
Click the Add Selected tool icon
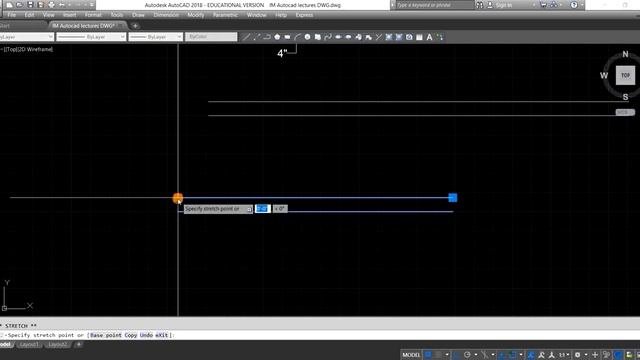(440, 37)
